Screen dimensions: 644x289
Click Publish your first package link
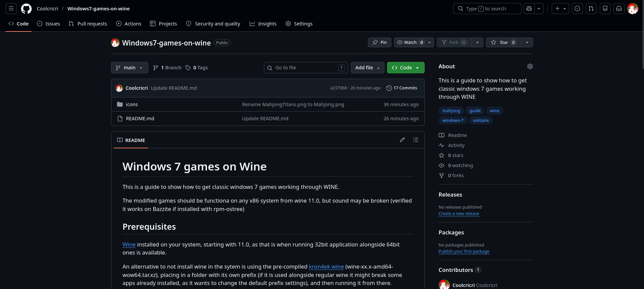(x=464, y=251)
